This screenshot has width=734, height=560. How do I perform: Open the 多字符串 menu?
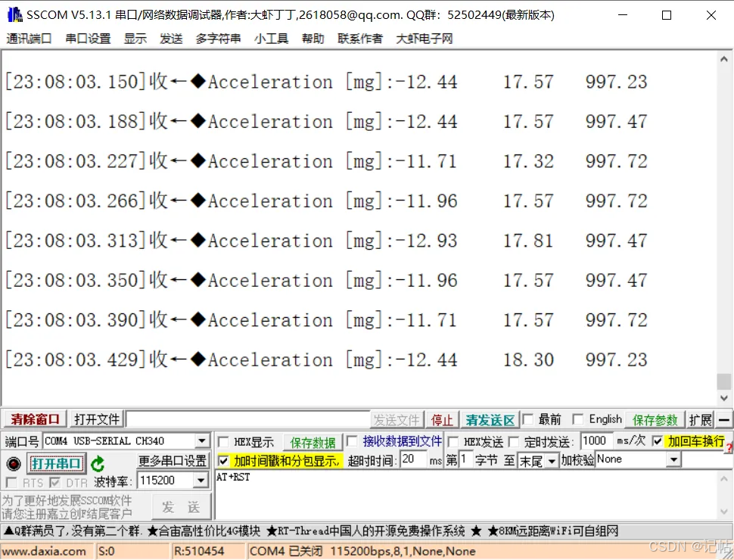click(x=218, y=39)
